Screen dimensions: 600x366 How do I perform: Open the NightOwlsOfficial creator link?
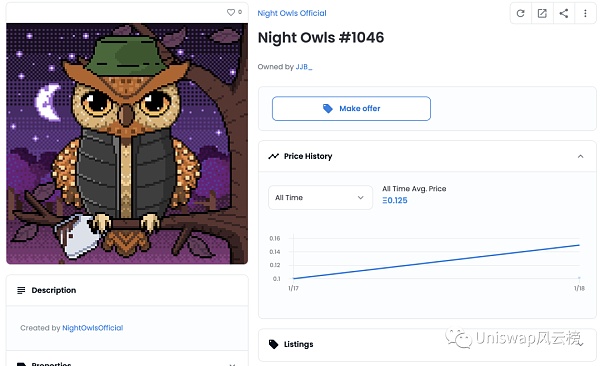pyautogui.click(x=93, y=328)
